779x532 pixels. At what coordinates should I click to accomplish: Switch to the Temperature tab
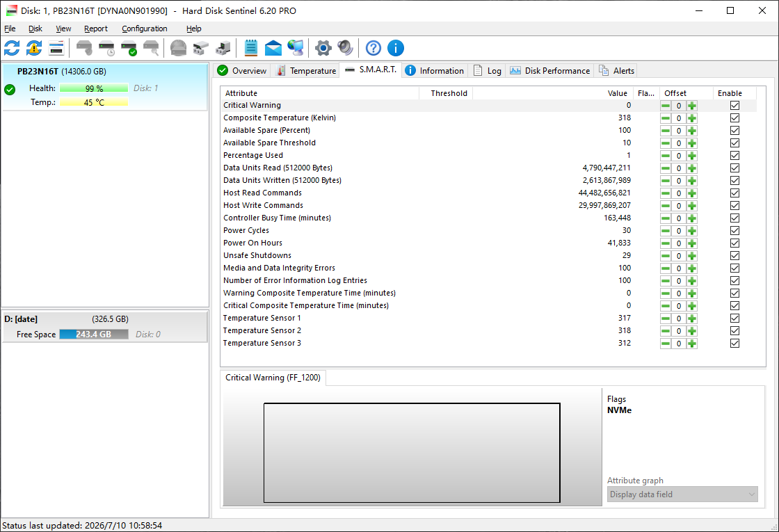(306, 70)
